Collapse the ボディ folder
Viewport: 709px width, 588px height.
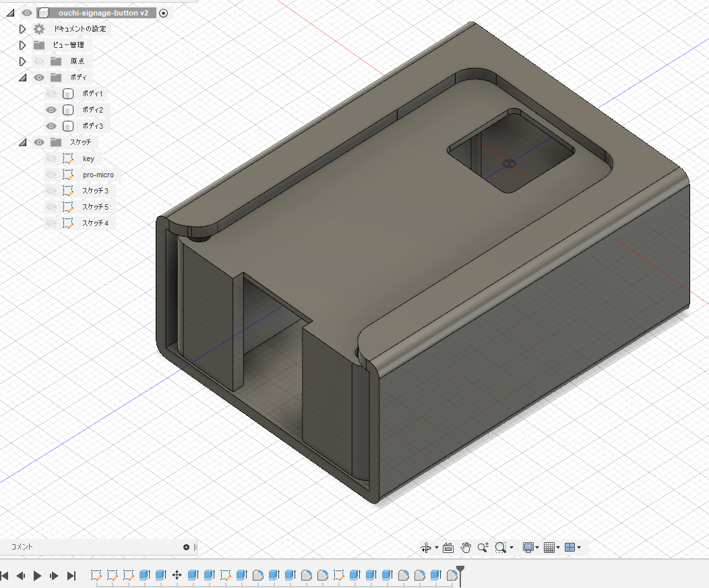pos(22,78)
